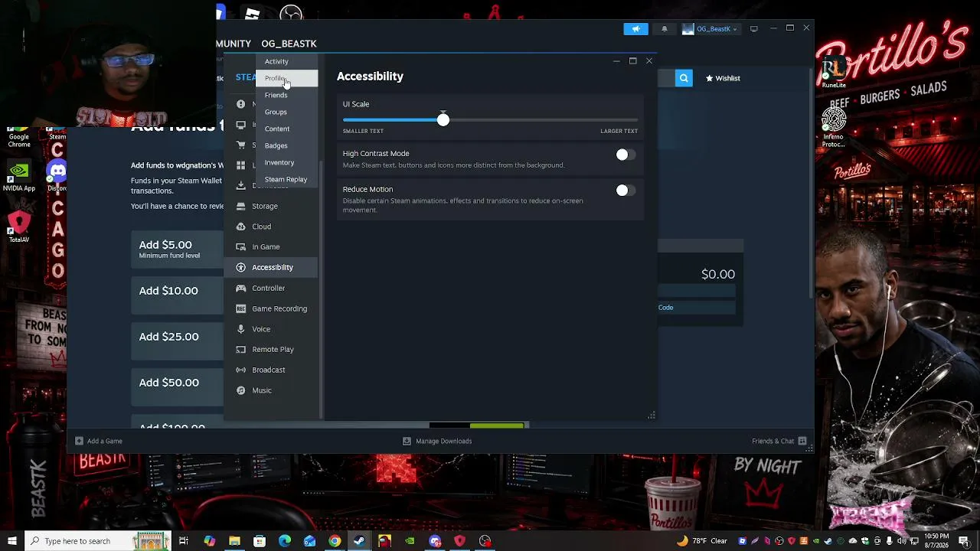
Task: Open Steam notifications bell
Action: click(664, 29)
